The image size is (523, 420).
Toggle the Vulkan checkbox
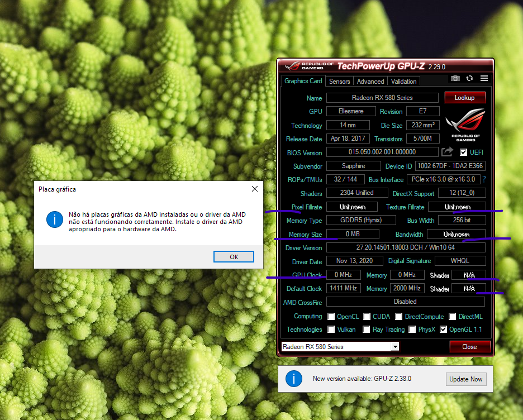[x=331, y=330]
